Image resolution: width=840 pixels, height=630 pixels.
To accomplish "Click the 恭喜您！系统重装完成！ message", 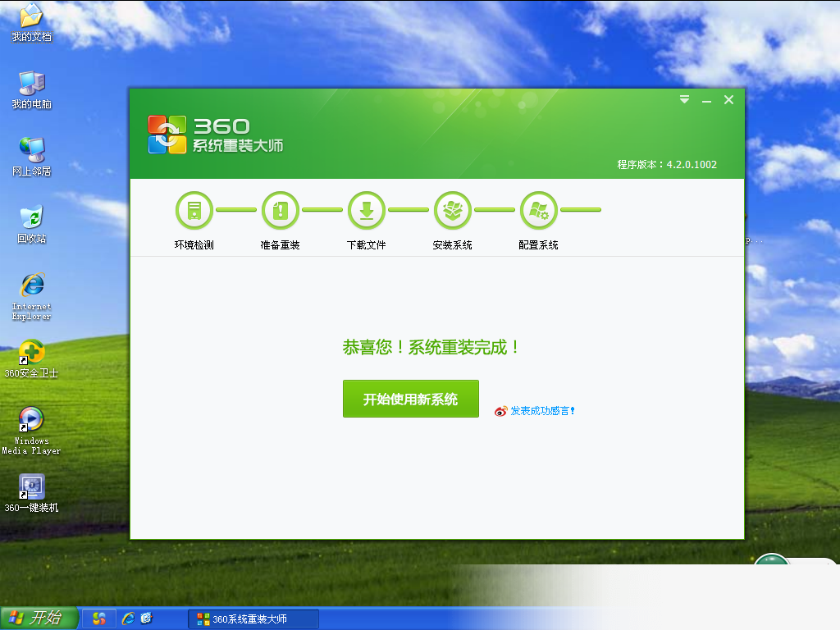I will pos(431,347).
